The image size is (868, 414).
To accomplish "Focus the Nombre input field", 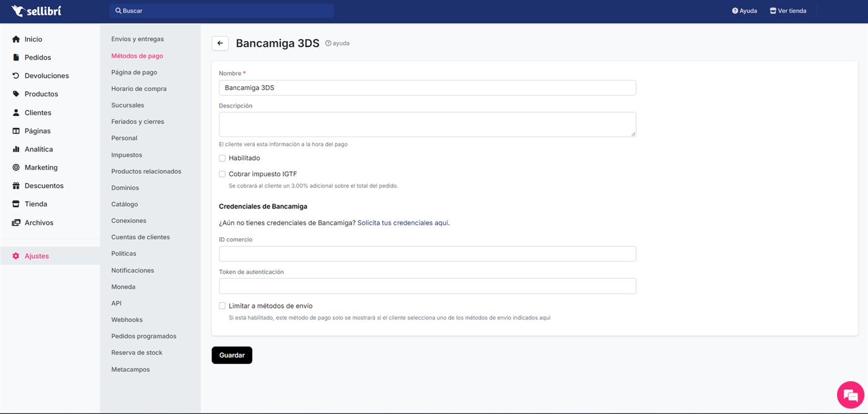I will [x=427, y=88].
